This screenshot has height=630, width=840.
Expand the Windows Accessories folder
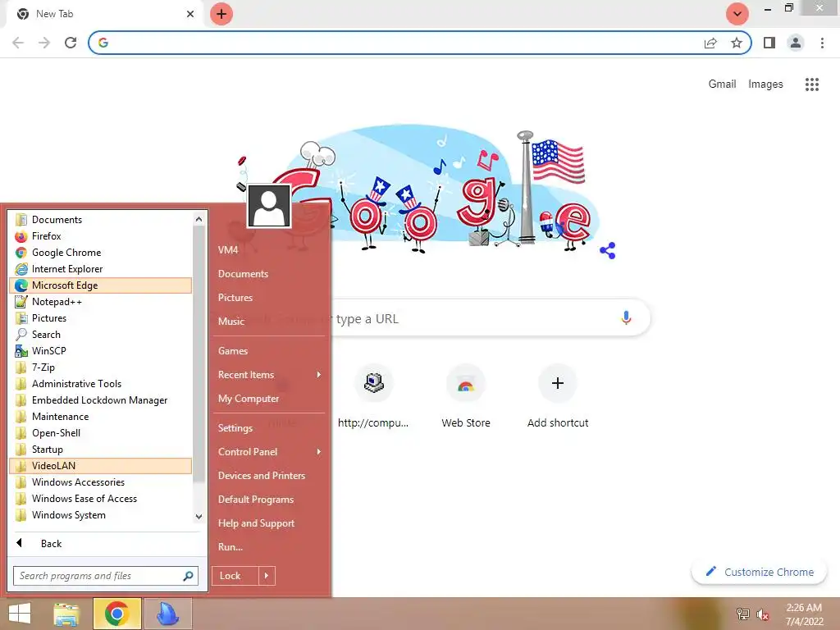101,482
